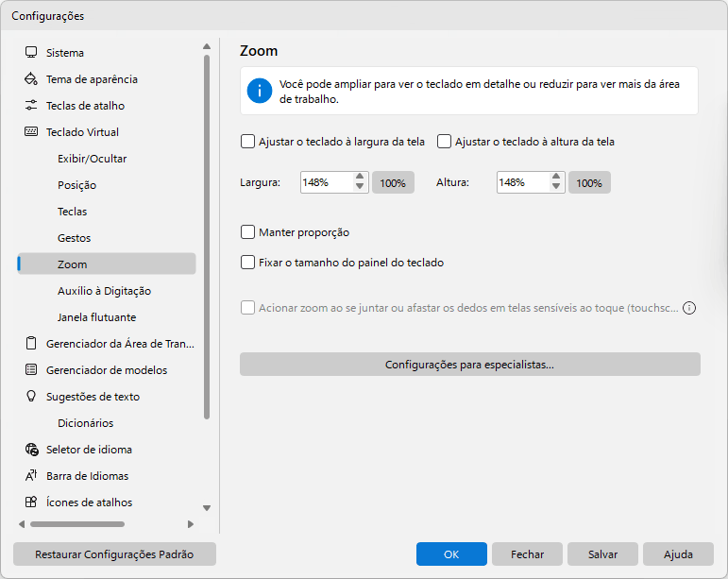
Task: Check the Manter proporção option
Action: (x=248, y=232)
